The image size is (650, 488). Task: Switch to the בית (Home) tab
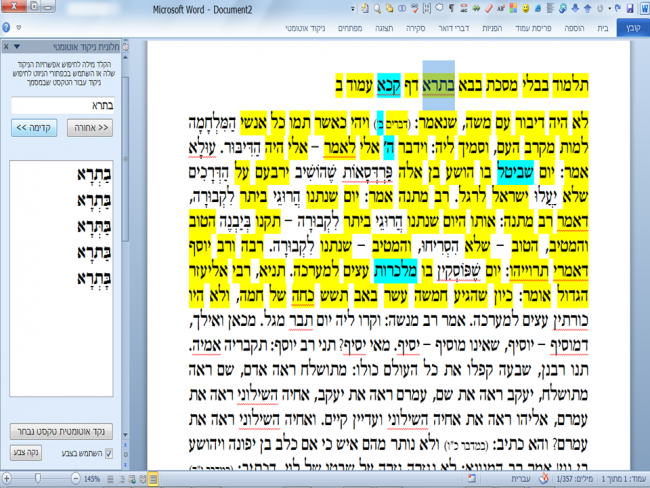pyautogui.click(x=602, y=28)
